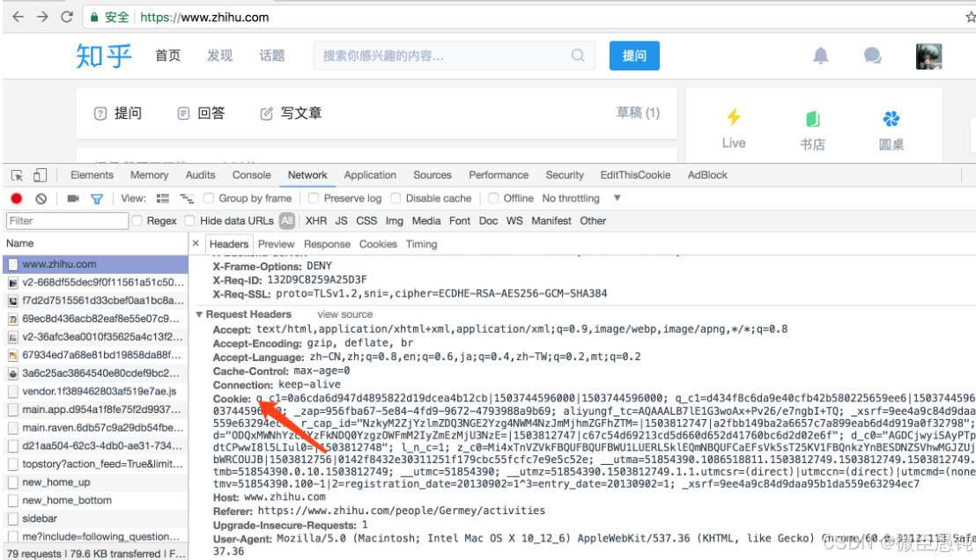Image resolution: width=976 pixels, height=560 pixels.
Task: Click the network Filter text field
Action: click(x=67, y=221)
